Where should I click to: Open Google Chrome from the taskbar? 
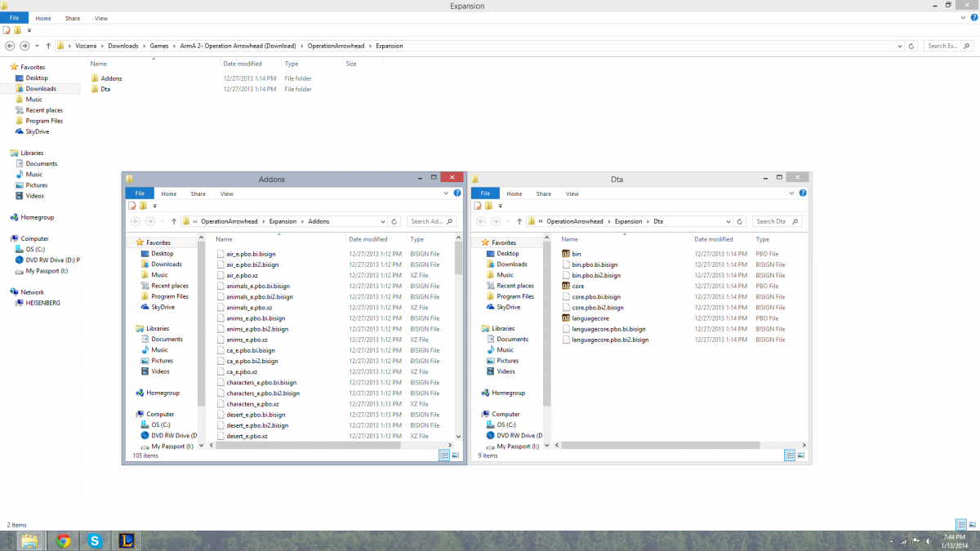click(63, 540)
